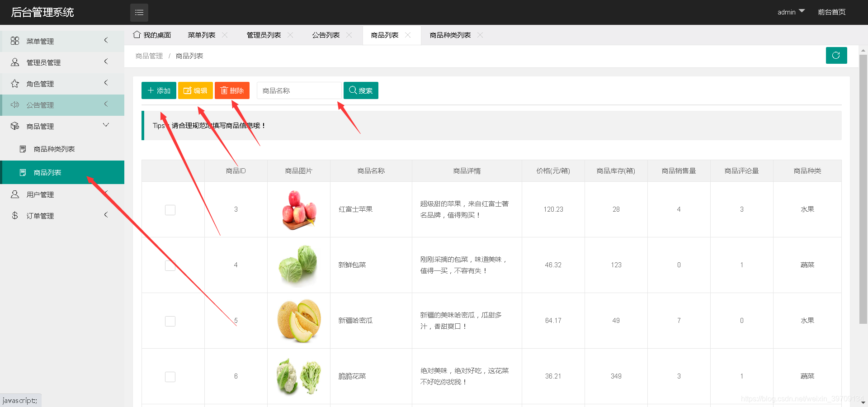Click the stock value 349 cell
868x407 pixels.
pos(616,376)
